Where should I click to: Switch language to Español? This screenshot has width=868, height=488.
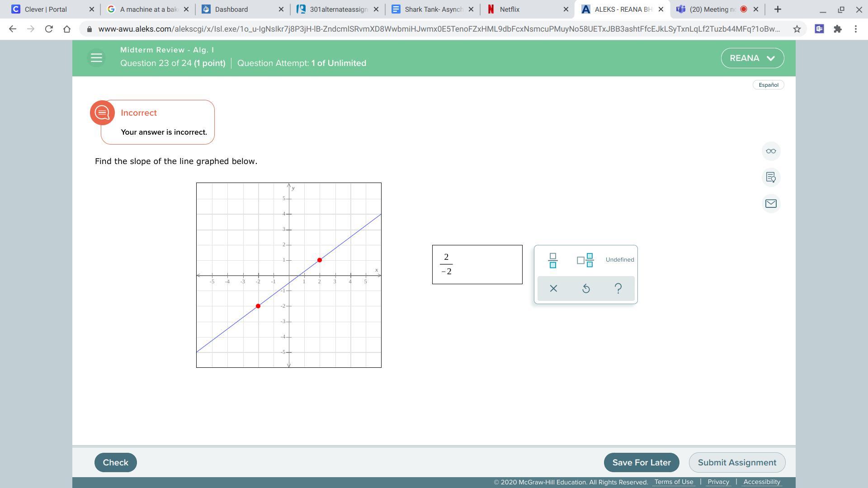[x=768, y=85]
